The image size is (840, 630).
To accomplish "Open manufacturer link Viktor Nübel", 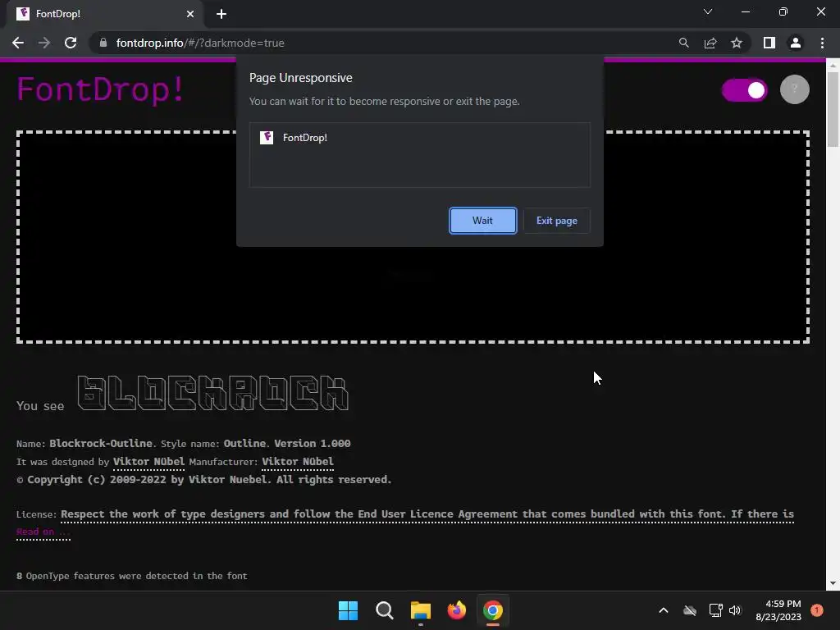I will 298,461.
